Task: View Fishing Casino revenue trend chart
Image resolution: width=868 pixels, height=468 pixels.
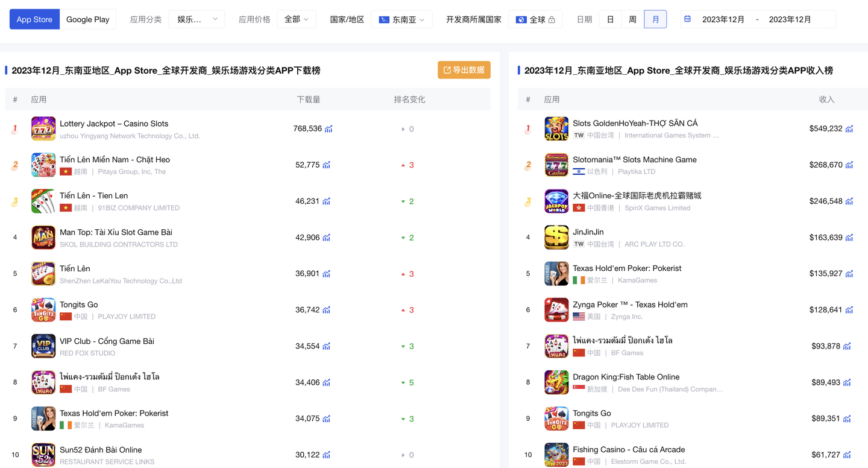Action: [x=847, y=455]
